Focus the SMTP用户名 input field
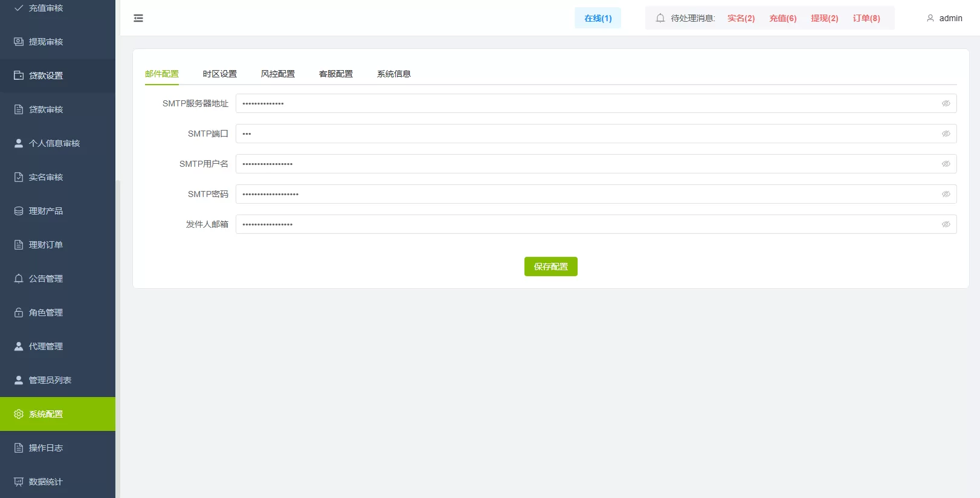Viewport: 980px width, 498px height. 596,164
